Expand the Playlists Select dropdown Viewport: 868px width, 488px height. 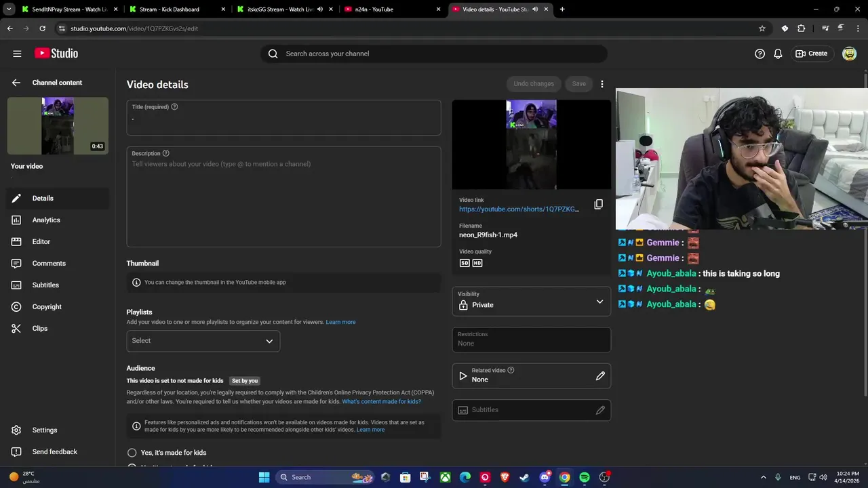(x=203, y=341)
